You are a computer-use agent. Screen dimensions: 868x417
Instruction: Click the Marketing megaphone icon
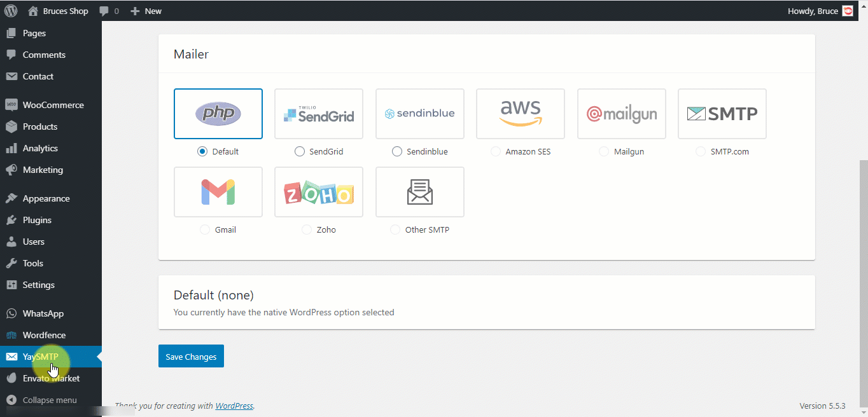11,170
